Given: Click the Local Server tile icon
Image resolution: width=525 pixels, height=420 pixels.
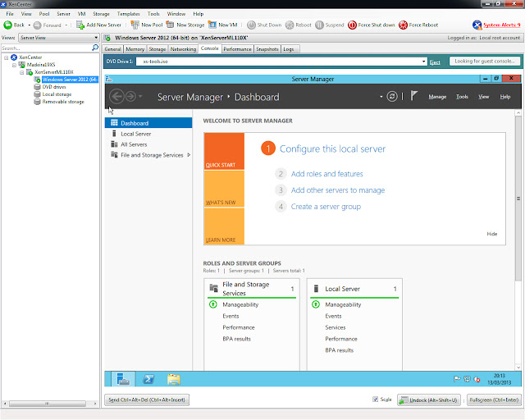Looking at the screenshot, I should [316, 289].
